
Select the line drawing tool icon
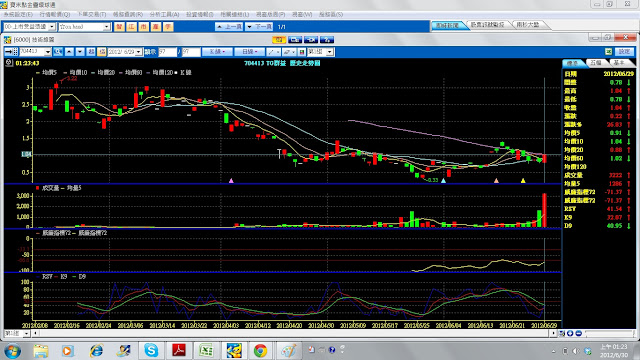tap(273, 52)
